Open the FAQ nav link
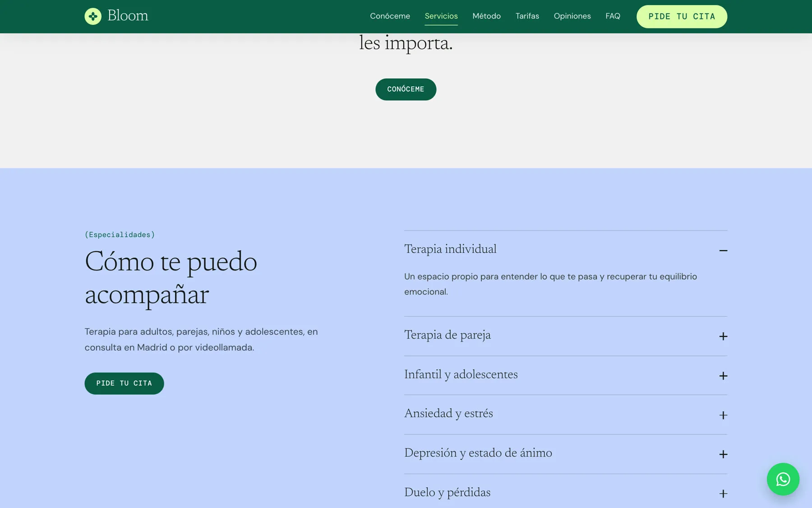This screenshot has width=812, height=508. 613,16
